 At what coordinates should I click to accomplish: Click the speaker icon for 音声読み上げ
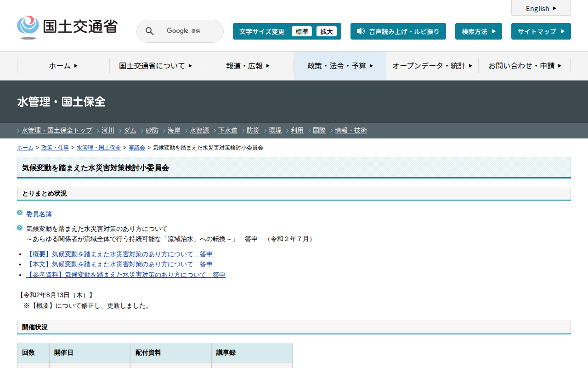click(361, 31)
